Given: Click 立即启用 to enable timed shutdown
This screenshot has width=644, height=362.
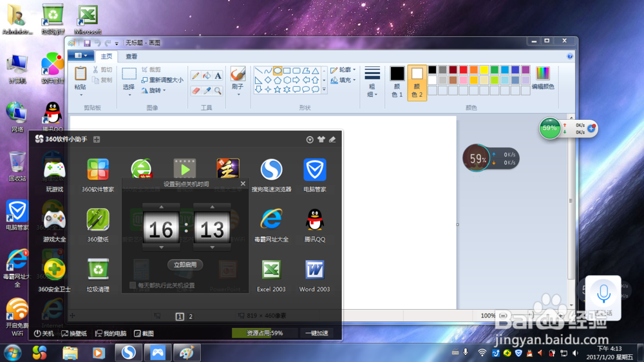Looking at the screenshot, I should coord(185,265).
